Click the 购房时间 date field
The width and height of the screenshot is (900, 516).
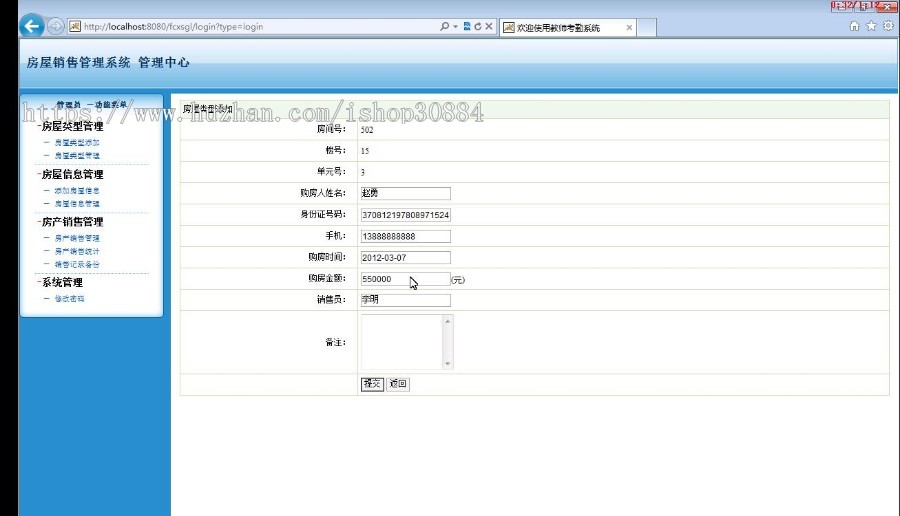pyautogui.click(x=406, y=258)
